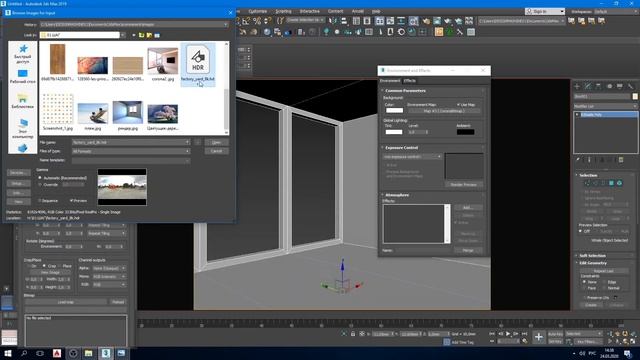
Task: Click Cancel in Browse Images dialog
Action: 216,151
